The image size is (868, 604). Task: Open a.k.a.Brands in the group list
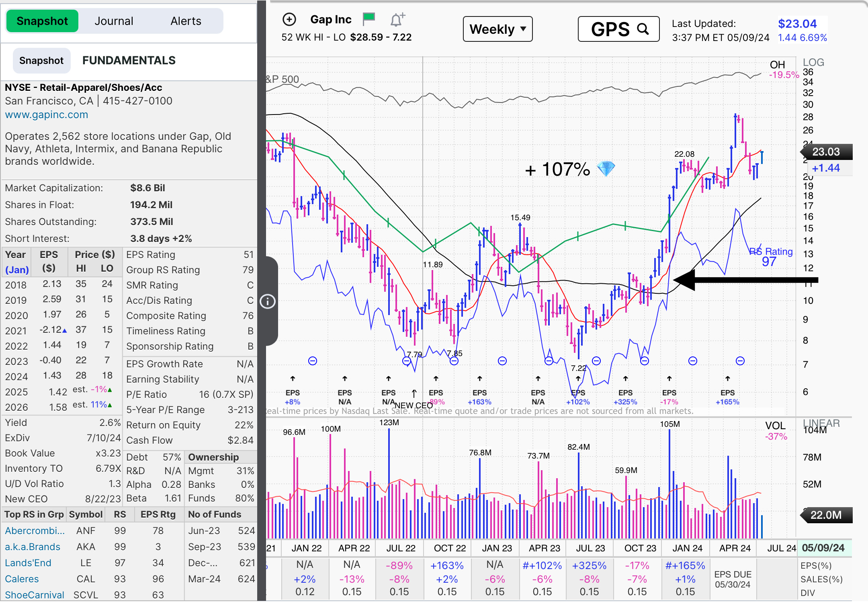[x=33, y=547]
